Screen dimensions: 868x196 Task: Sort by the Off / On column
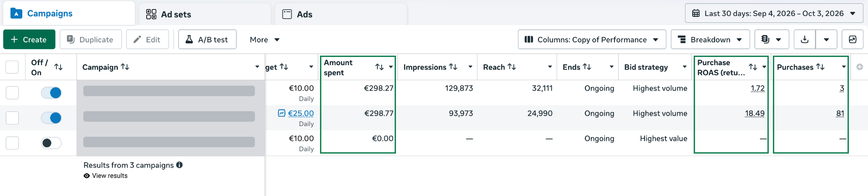point(58,67)
